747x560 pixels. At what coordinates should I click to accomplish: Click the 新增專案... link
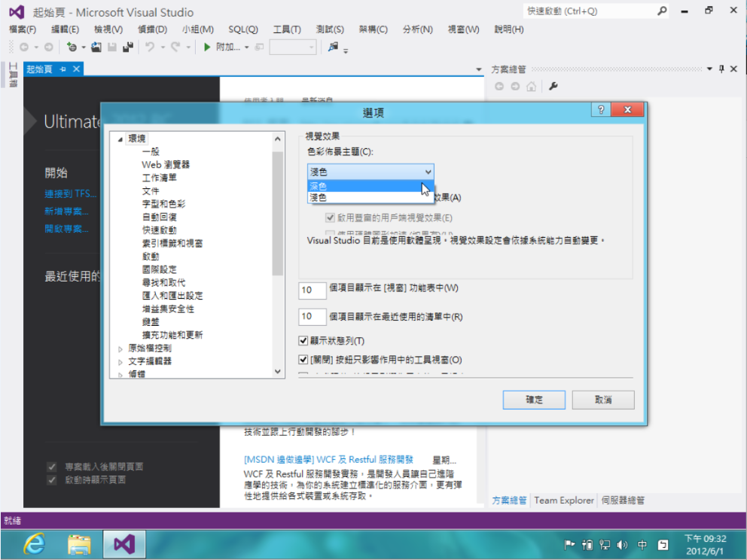click(x=66, y=211)
